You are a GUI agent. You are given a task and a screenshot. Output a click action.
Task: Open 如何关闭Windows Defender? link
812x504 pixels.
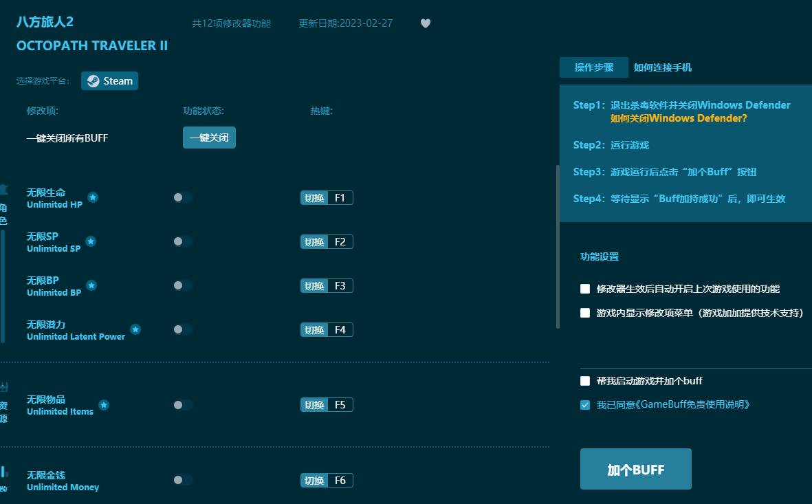(x=679, y=119)
